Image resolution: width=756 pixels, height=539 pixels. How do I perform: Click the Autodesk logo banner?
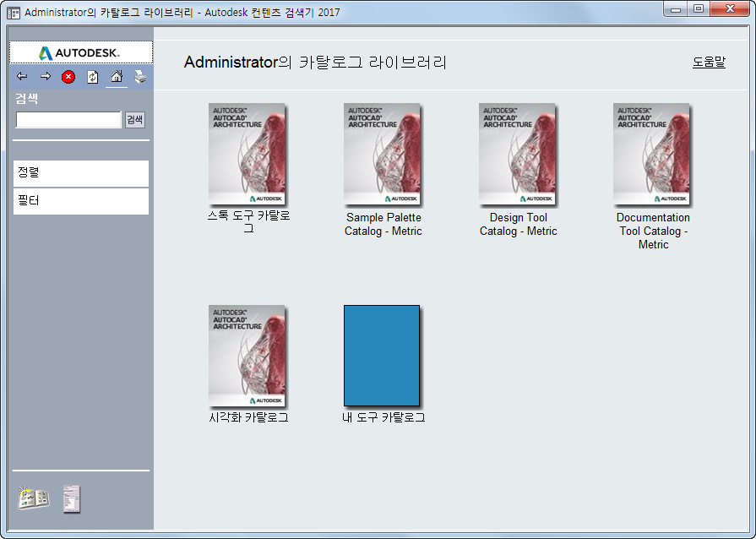[81, 52]
